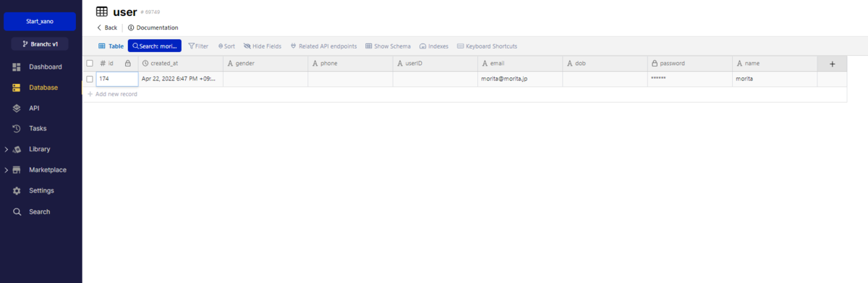Click the Settings gear icon

(x=17, y=191)
